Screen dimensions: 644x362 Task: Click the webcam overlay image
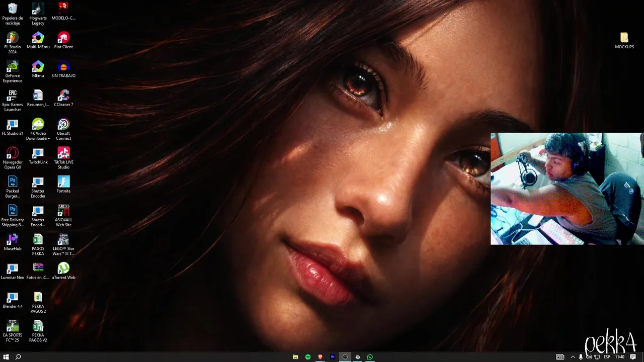567,189
